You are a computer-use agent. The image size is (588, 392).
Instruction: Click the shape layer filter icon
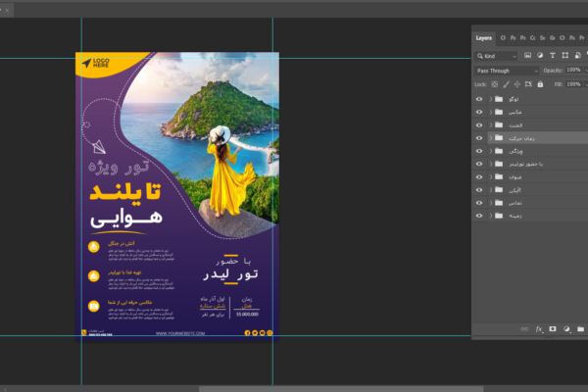(x=564, y=56)
